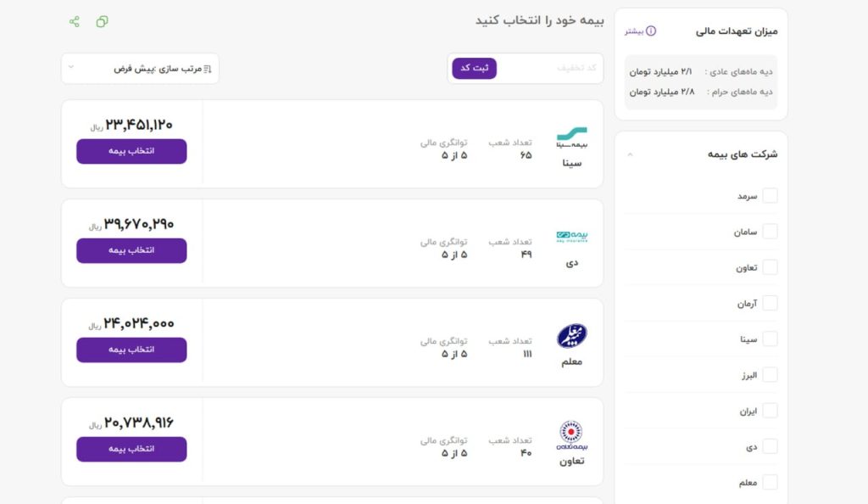868x504 pixels.
Task: Click the info icon next to بیشتر
Action: coord(651,31)
